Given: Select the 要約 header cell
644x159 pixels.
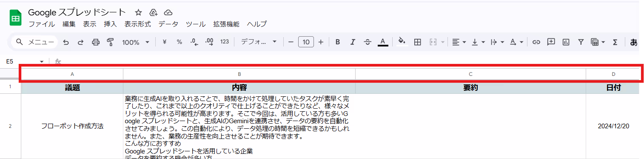Looking at the screenshot, I should [x=470, y=87].
